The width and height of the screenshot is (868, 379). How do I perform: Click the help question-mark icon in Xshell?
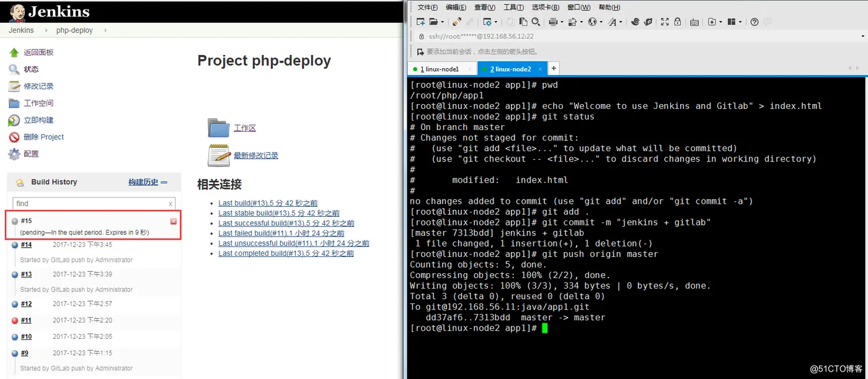pos(754,22)
